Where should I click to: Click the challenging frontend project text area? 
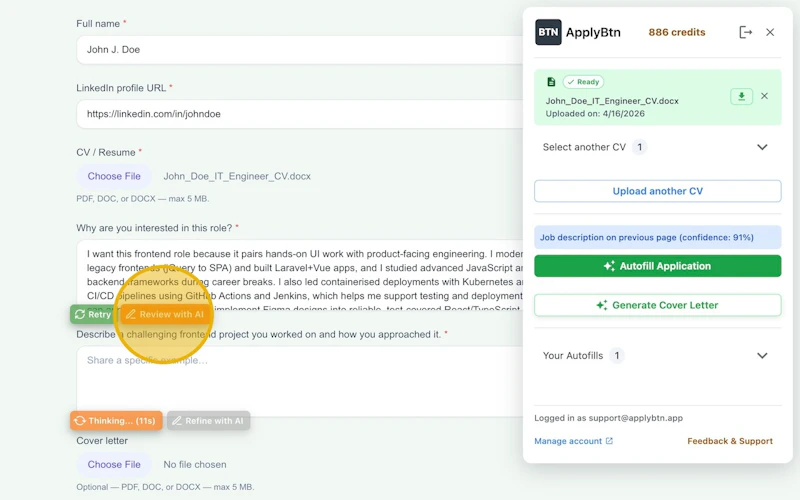click(299, 381)
